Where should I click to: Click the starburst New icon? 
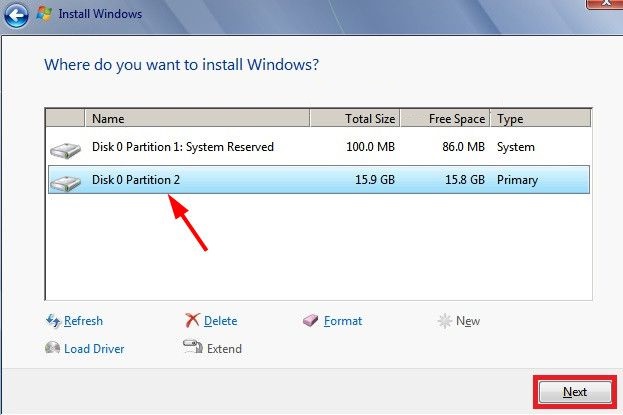[x=445, y=321]
